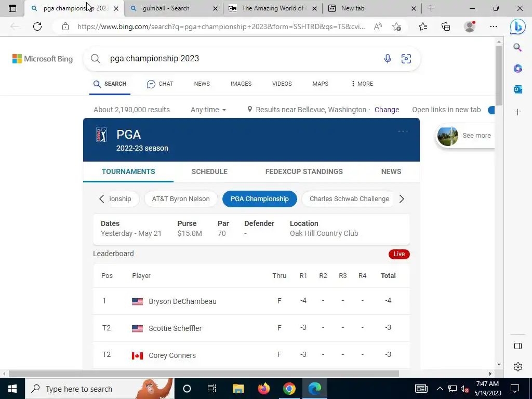This screenshot has height=399, width=532.
Task: Switch to the NEWS search tab
Action: click(x=202, y=84)
